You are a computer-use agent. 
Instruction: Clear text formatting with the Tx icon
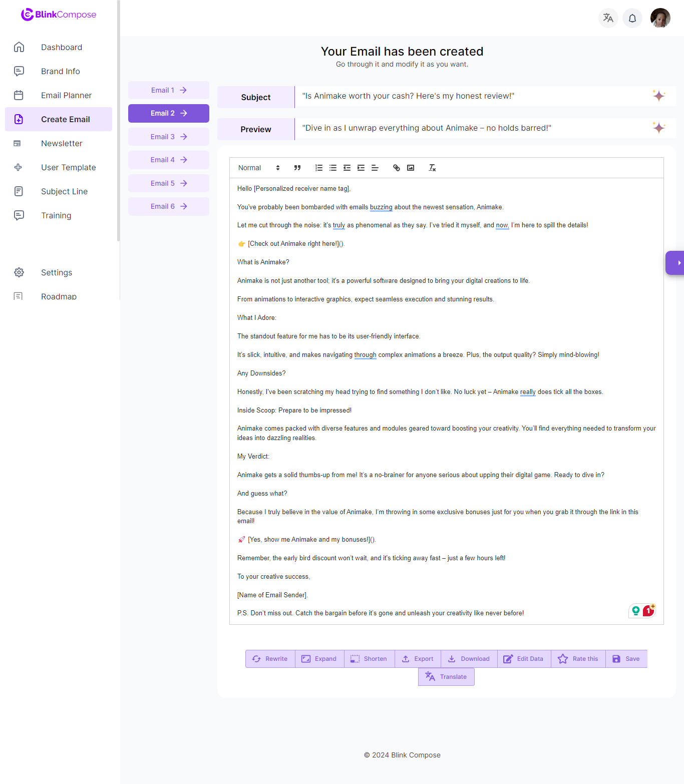(x=432, y=168)
